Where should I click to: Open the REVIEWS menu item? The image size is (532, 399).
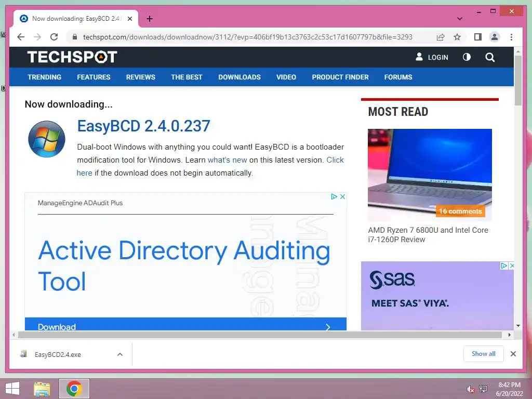pyautogui.click(x=140, y=77)
